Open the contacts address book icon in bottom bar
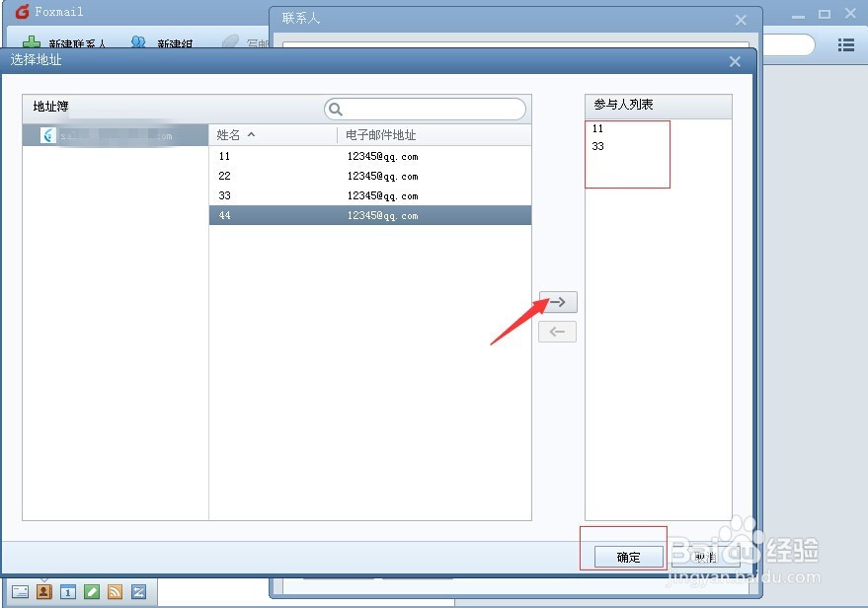This screenshot has width=868, height=608. [43, 592]
